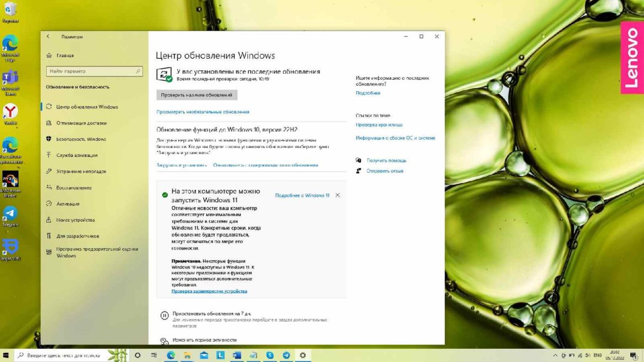Open Windows Update via its sidebar icon
The width and height of the screenshot is (644, 362).
tap(48, 107)
